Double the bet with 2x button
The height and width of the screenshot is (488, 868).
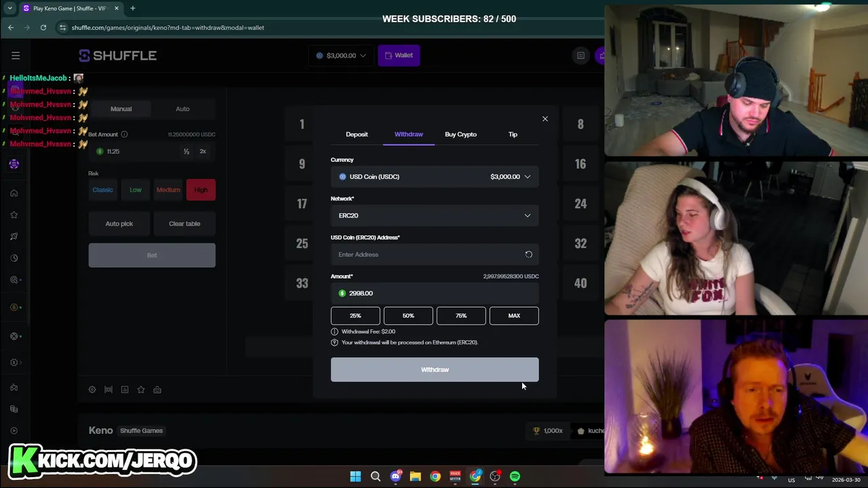(x=203, y=151)
